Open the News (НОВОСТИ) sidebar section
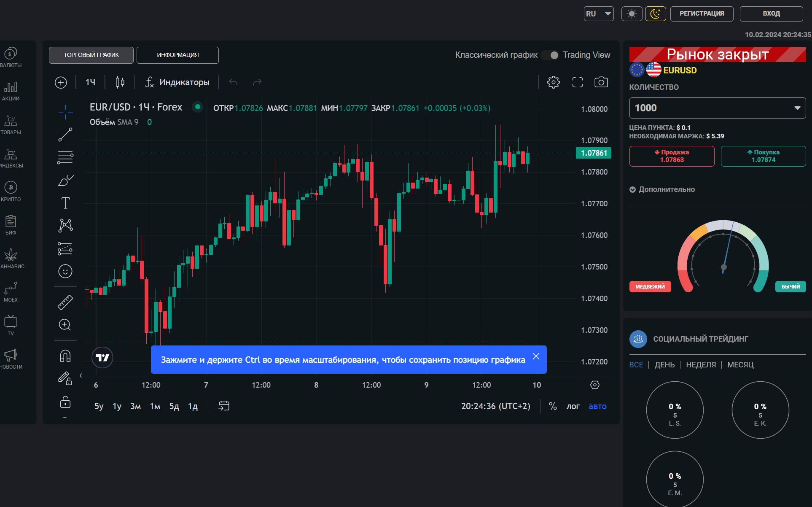812x507 pixels. coord(11,359)
